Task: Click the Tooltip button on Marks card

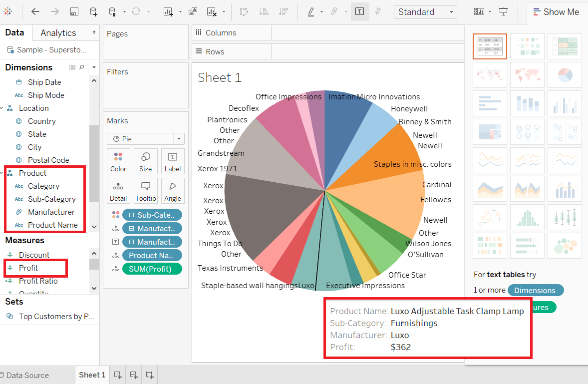Action: (145, 191)
